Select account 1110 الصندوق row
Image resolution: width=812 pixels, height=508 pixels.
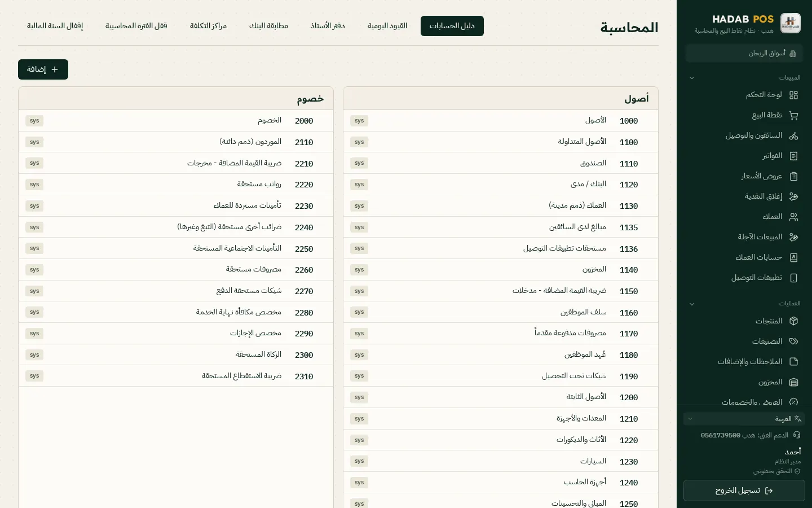pos(501,163)
